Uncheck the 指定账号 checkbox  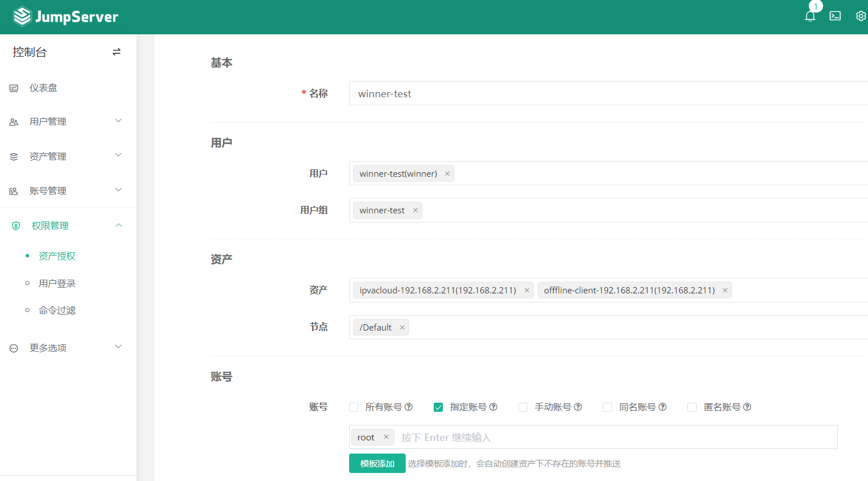[x=438, y=407]
